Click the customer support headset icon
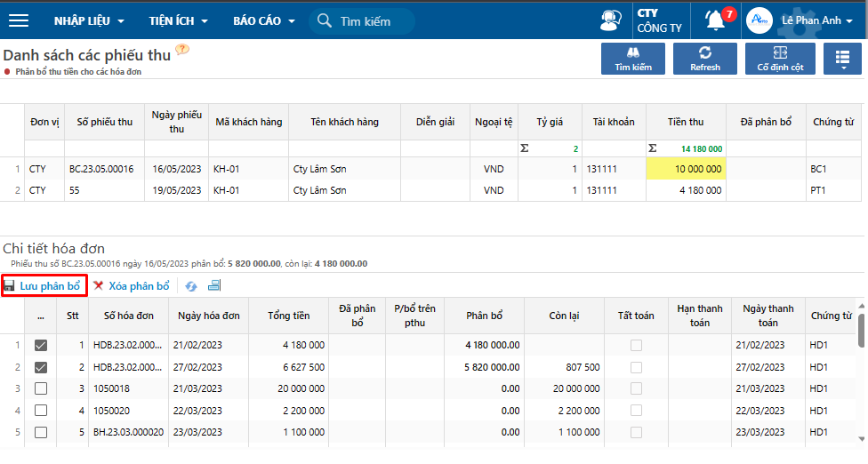The height and width of the screenshot is (464, 868). click(x=611, y=20)
